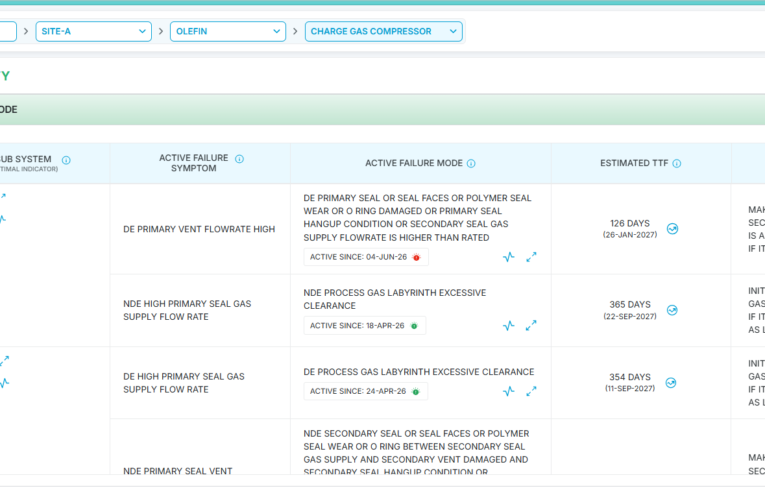Click ACTIVE SINCE: 04-JUN-26 badge

[366, 257]
